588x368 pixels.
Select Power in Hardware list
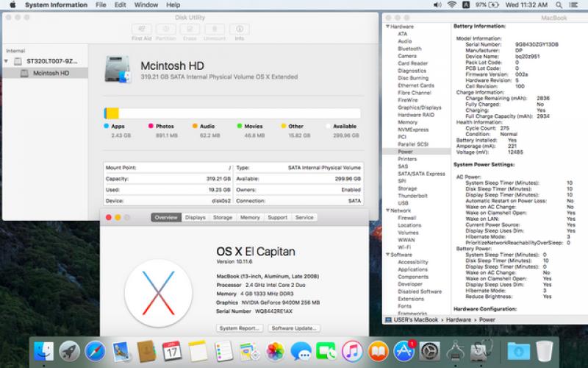[x=417, y=152]
